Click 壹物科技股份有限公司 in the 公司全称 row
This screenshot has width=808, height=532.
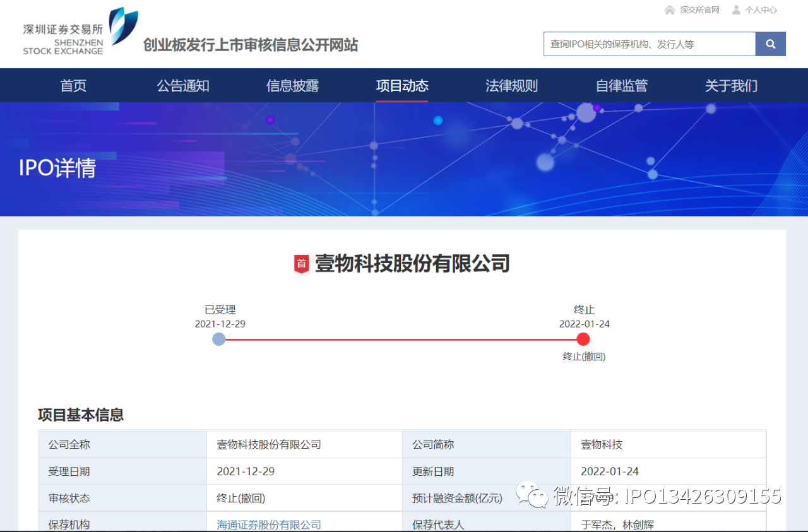click(x=269, y=445)
